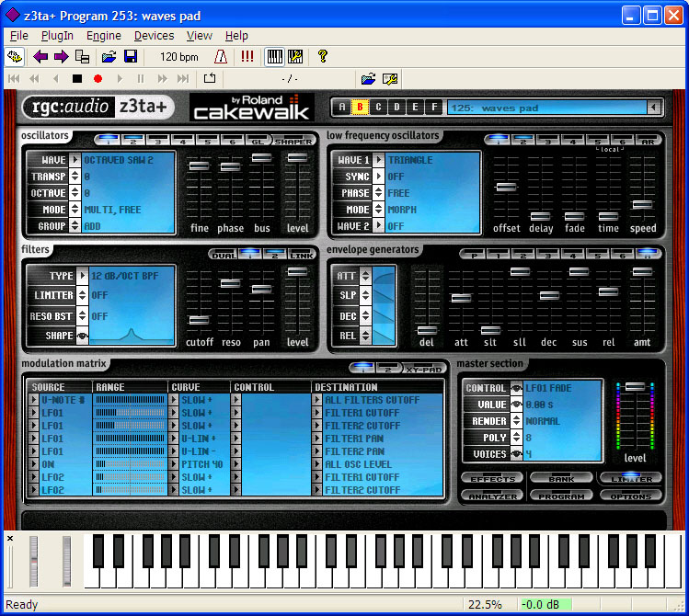The height and width of the screenshot is (616, 689).
Task: Toggle the piano keyboard view icon
Action: pos(275,57)
